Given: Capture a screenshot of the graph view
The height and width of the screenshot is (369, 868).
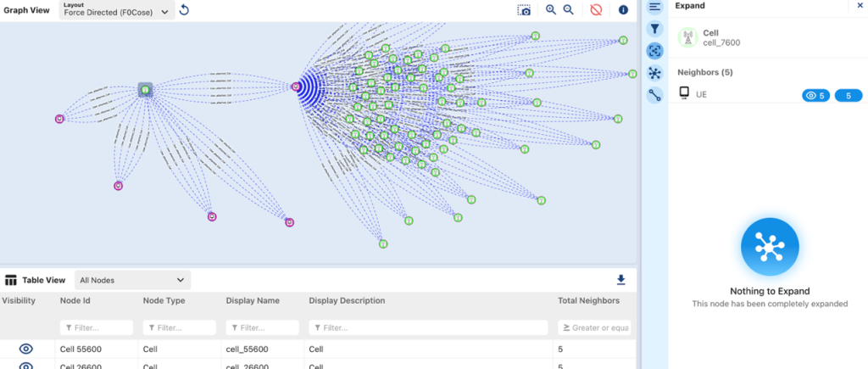Looking at the screenshot, I should [524, 10].
